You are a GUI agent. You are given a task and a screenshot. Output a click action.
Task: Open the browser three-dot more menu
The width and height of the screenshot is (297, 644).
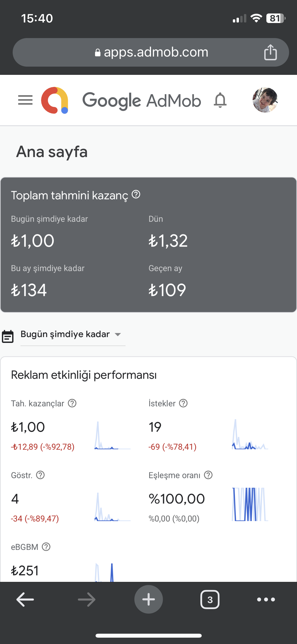[266, 599]
